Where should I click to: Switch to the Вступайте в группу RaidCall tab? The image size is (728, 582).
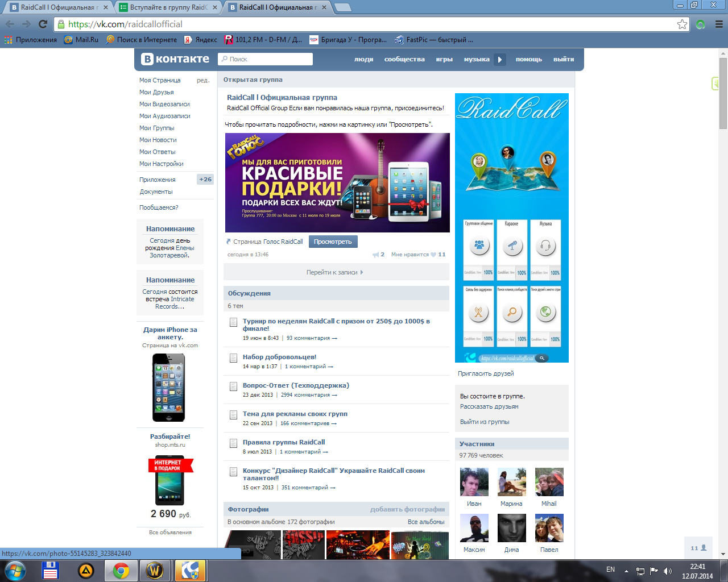169,7
